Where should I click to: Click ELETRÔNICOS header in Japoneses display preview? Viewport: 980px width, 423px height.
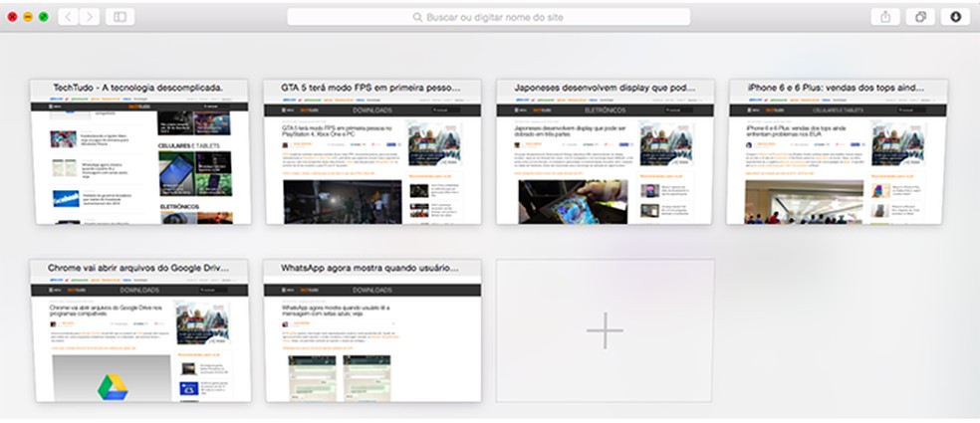click(605, 110)
